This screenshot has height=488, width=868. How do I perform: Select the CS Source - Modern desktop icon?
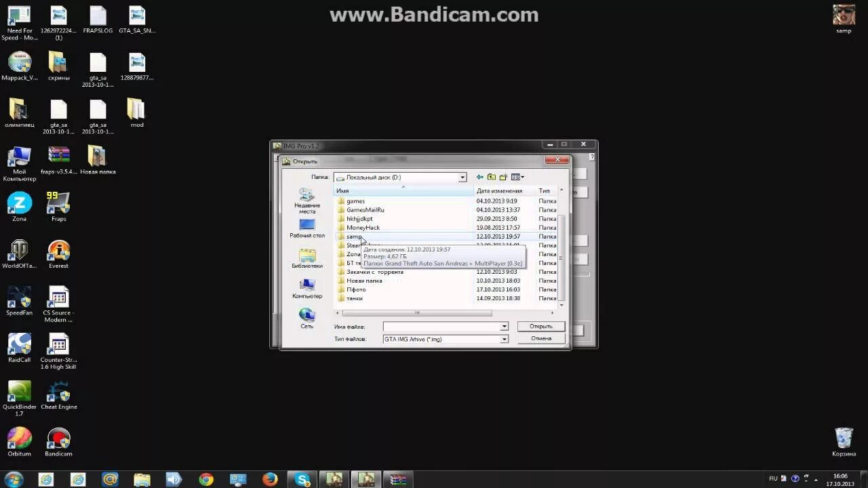58,305
